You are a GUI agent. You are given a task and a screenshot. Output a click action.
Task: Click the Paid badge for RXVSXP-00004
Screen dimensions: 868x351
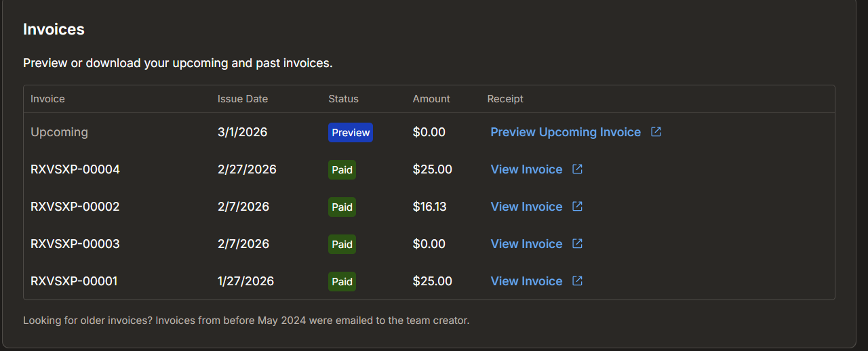pyautogui.click(x=342, y=170)
